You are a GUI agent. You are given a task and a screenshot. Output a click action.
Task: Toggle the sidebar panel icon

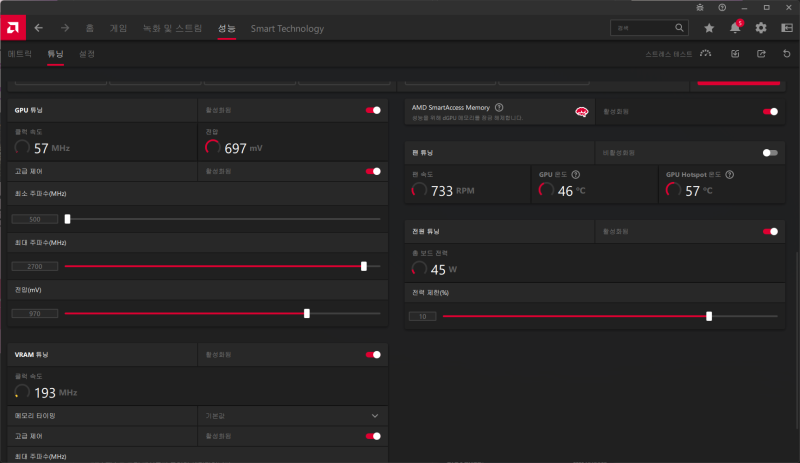[787, 28]
